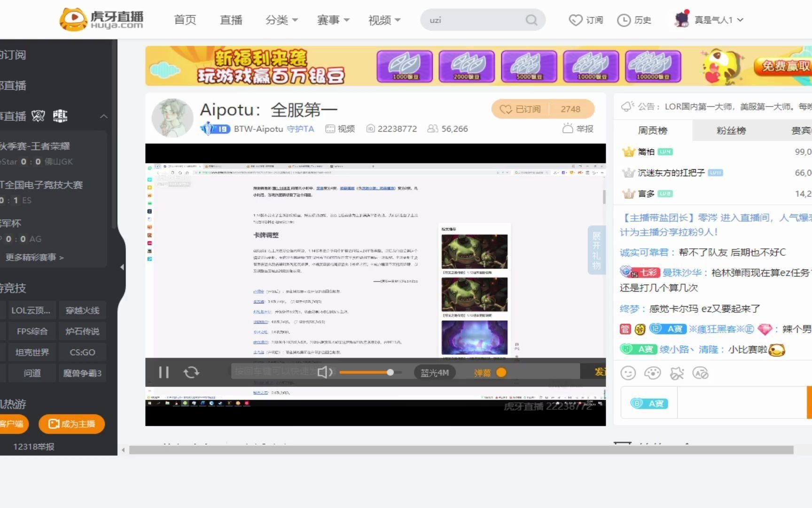Switch to 周贡榜 tab
This screenshot has width=812, height=508.
(x=653, y=130)
